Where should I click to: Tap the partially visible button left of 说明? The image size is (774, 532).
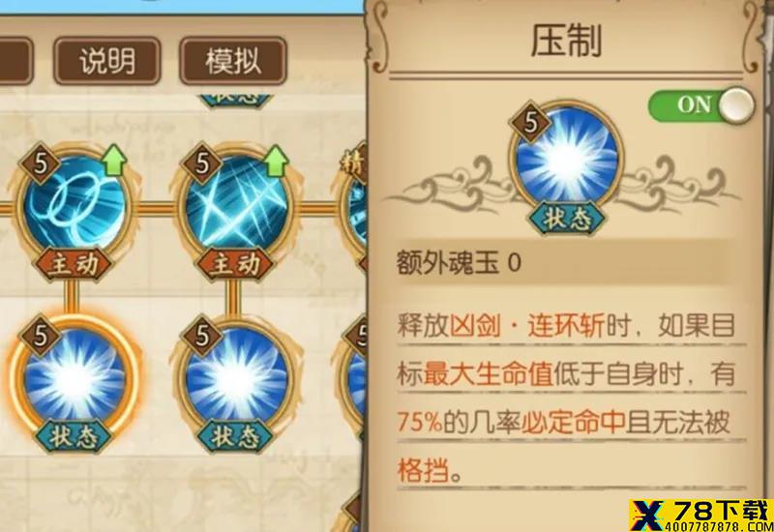(15, 61)
